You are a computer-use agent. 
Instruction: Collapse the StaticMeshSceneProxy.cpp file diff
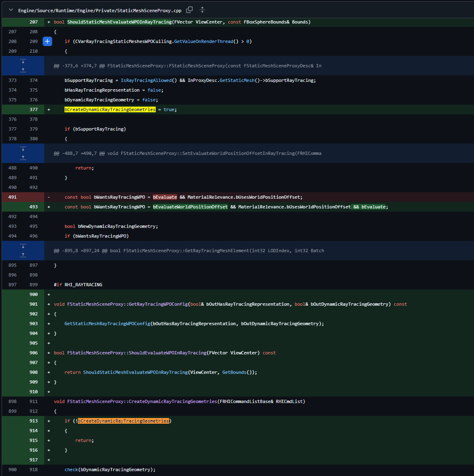(11, 10)
